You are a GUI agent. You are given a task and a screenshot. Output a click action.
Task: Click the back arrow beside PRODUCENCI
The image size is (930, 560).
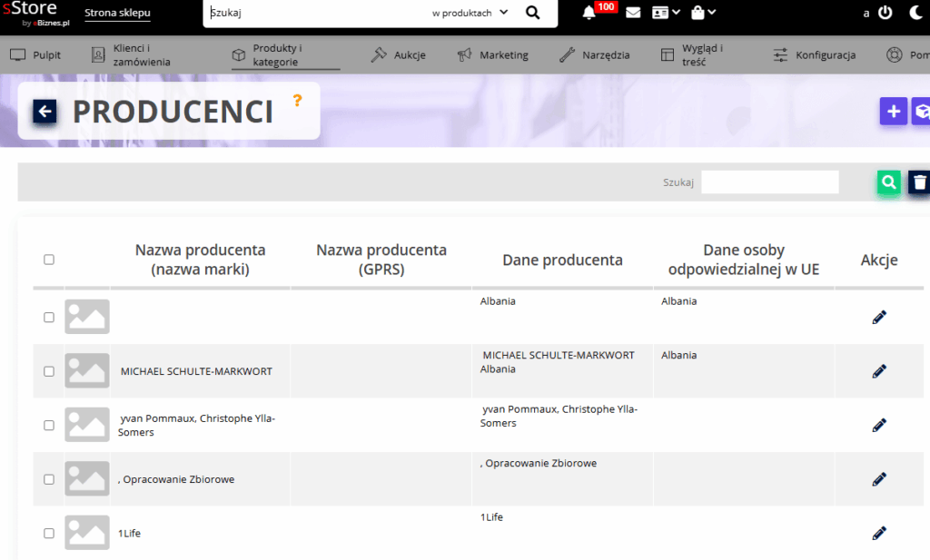click(45, 112)
